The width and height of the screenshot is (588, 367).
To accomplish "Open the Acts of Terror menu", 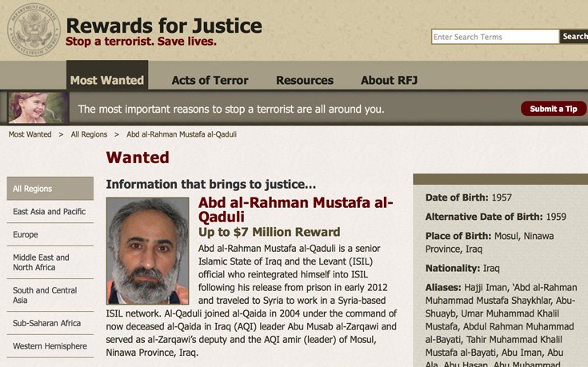I will tap(210, 80).
